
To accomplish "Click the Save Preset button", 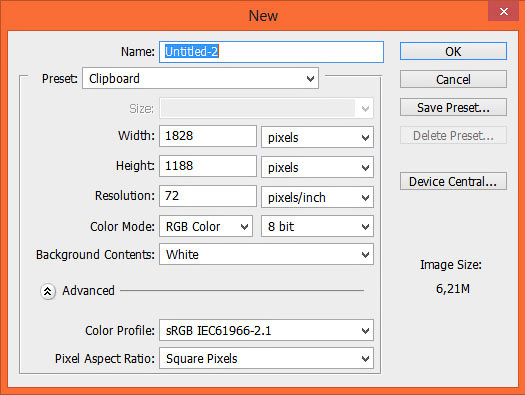I will [453, 107].
